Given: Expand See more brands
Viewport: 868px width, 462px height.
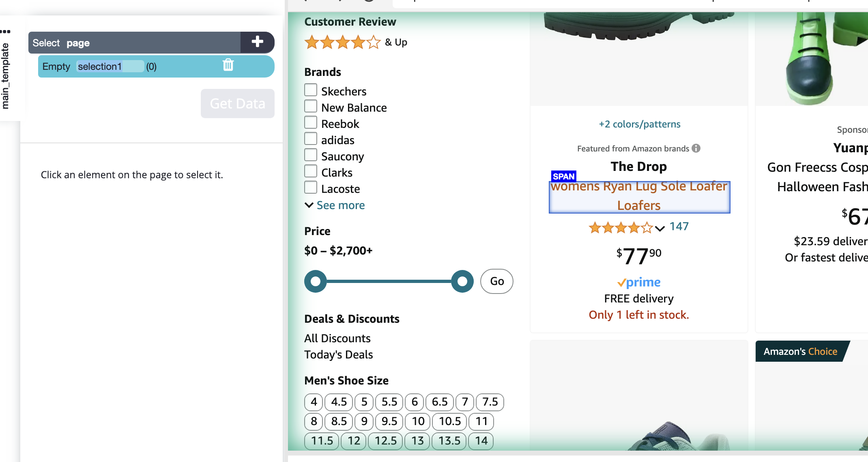Looking at the screenshot, I should (x=335, y=205).
